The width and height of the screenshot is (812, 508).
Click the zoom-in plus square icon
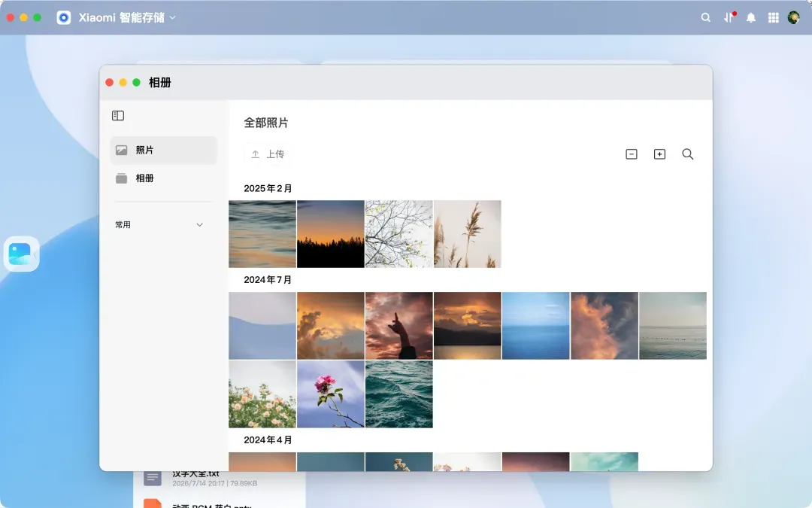click(x=659, y=154)
